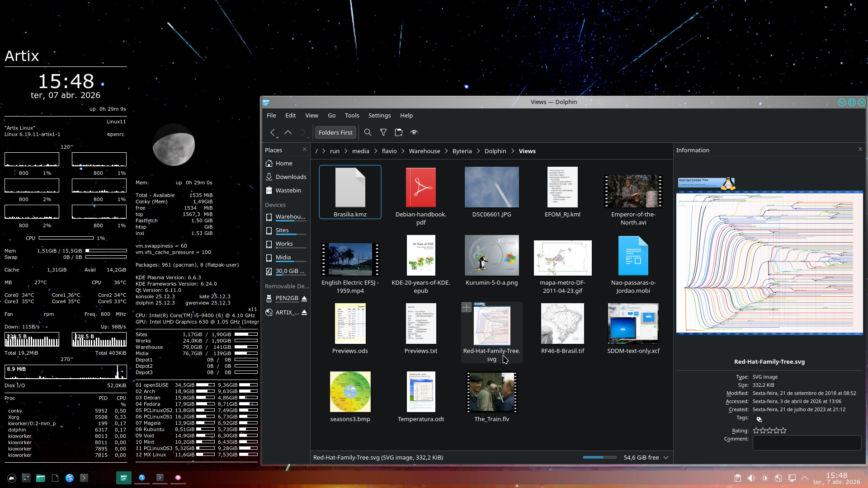Add a tag using the Tags icon
The height and width of the screenshot is (488, 868).
(759, 419)
